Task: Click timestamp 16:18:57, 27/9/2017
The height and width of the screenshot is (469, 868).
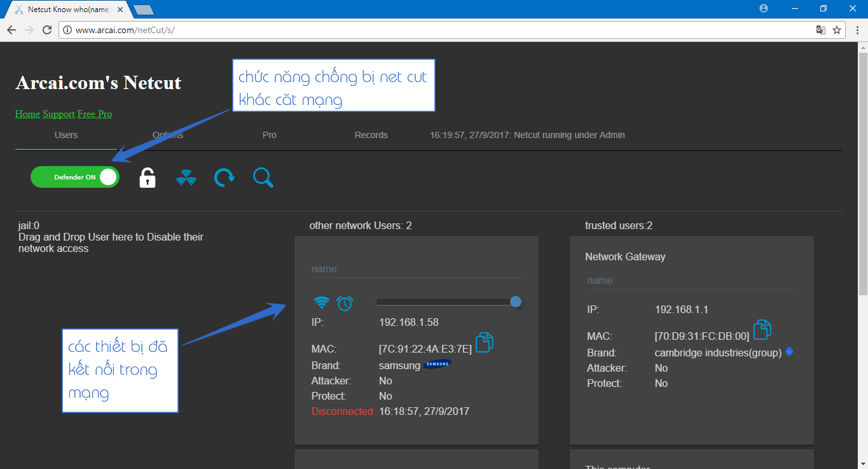Action: coord(424,411)
